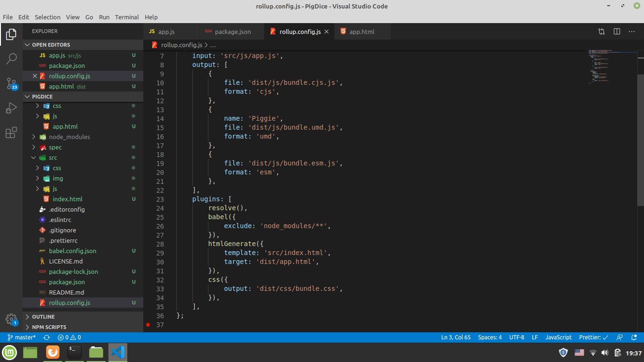The image size is (644, 362).
Task: Open Source Control view with 23 badge
Action: pos(11,84)
